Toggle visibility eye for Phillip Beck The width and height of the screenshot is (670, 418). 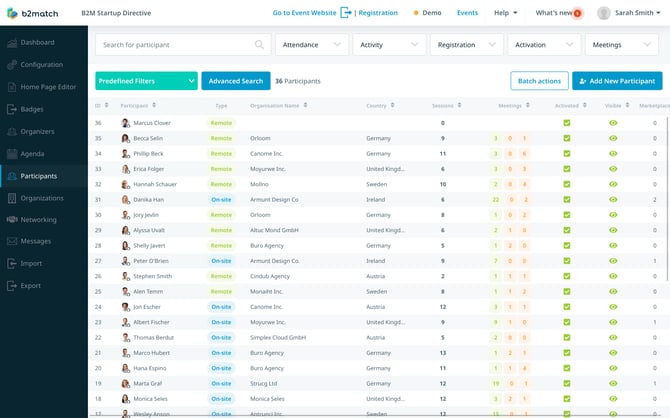[x=613, y=154]
